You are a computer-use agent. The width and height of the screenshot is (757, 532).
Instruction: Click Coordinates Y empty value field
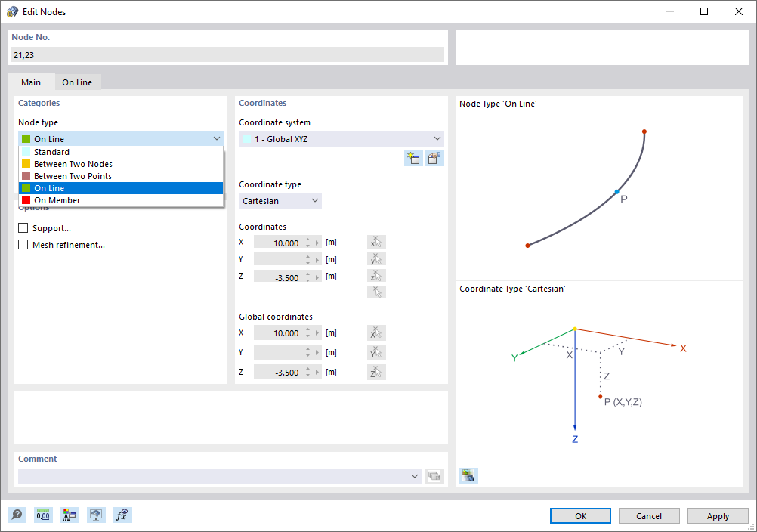pyautogui.click(x=279, y=259)
